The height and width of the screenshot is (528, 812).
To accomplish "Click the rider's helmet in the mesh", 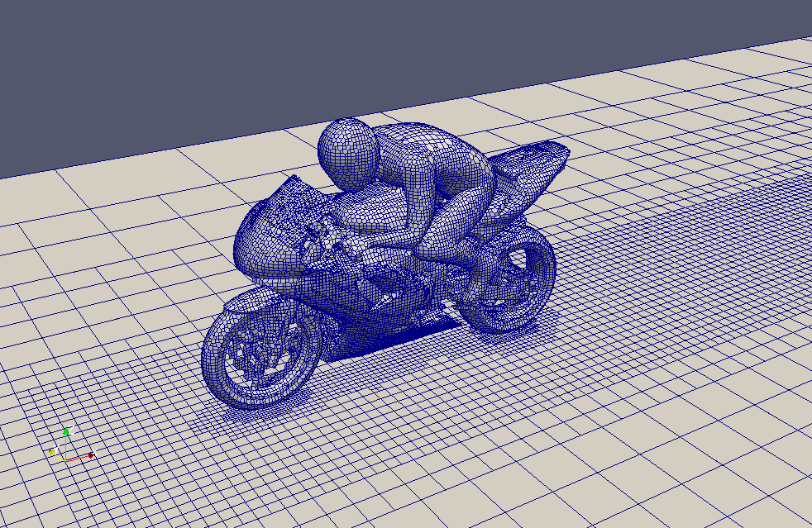I will tap(348, 155).
